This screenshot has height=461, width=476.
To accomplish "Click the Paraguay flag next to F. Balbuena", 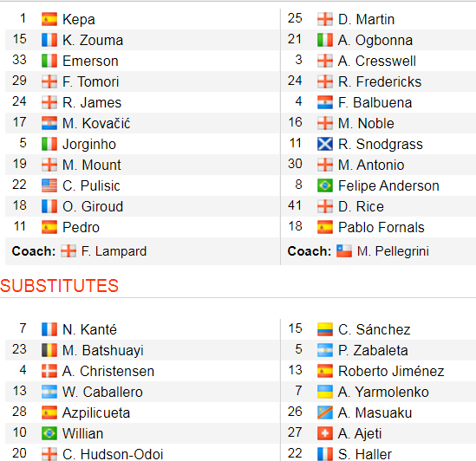I will pyautogui.click(x=325, y=102).
